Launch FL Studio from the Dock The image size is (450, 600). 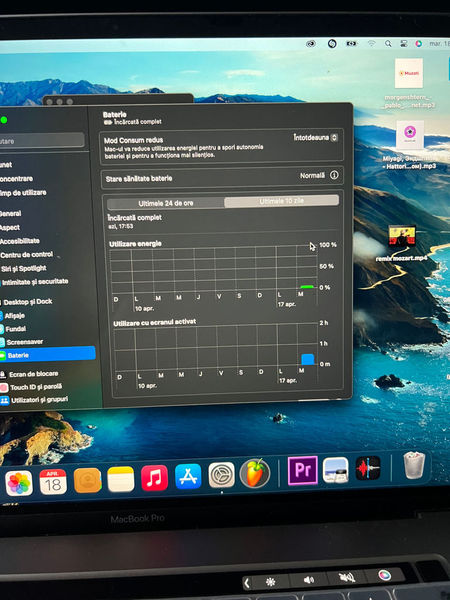(255, 473)
